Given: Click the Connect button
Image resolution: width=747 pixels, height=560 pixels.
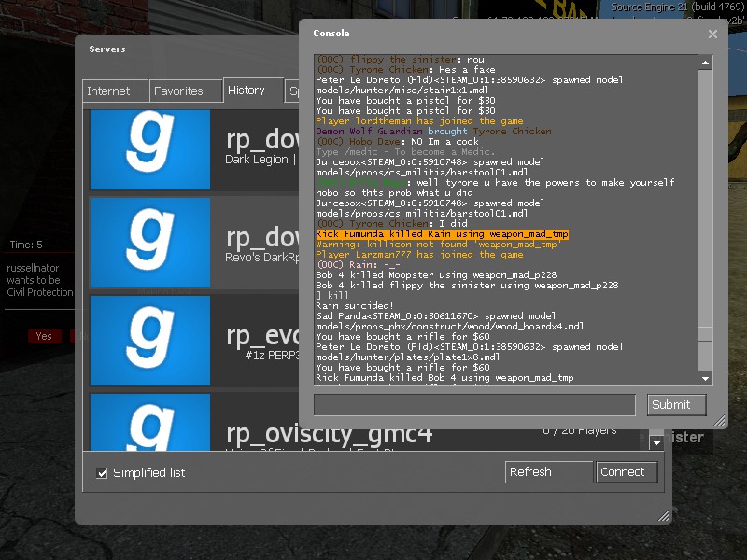Looking at the screenshot, I should [x=627, y=472].
